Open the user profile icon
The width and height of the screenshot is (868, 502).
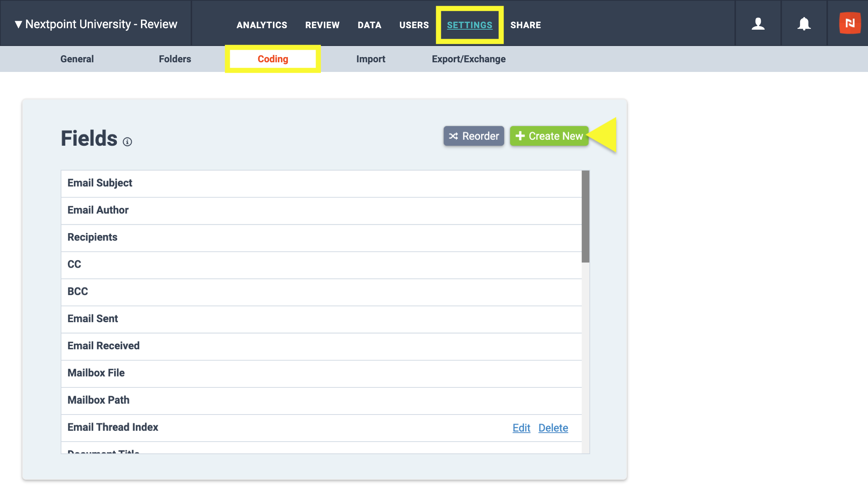click(758, 24)
